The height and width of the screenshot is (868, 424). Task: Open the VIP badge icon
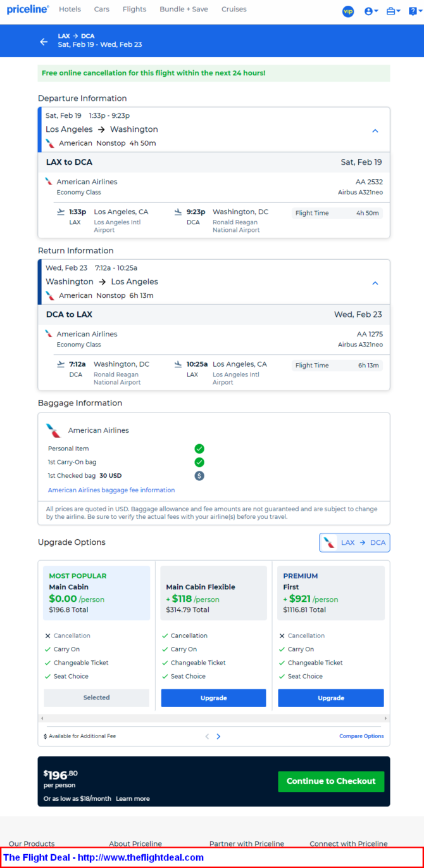click(x=348, y=11)
